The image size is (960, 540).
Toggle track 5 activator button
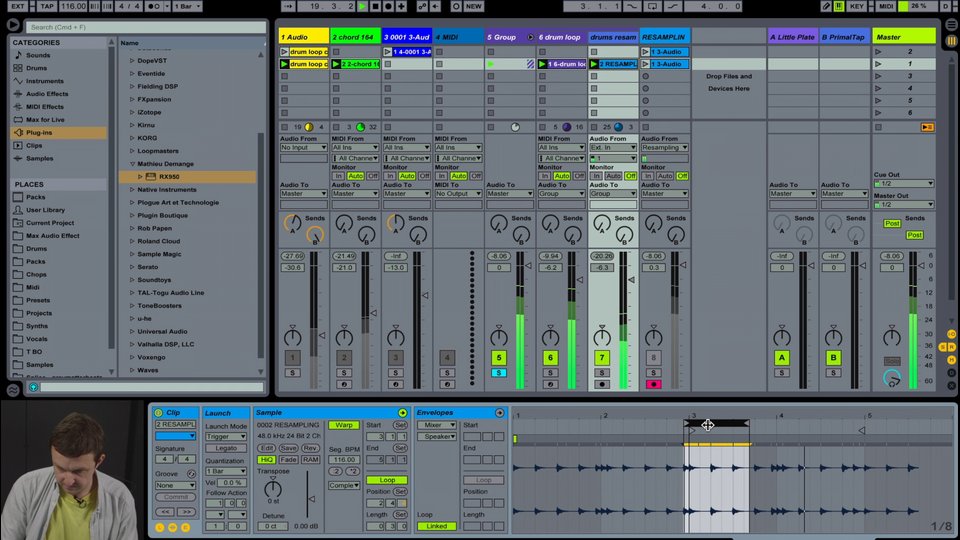498,358
